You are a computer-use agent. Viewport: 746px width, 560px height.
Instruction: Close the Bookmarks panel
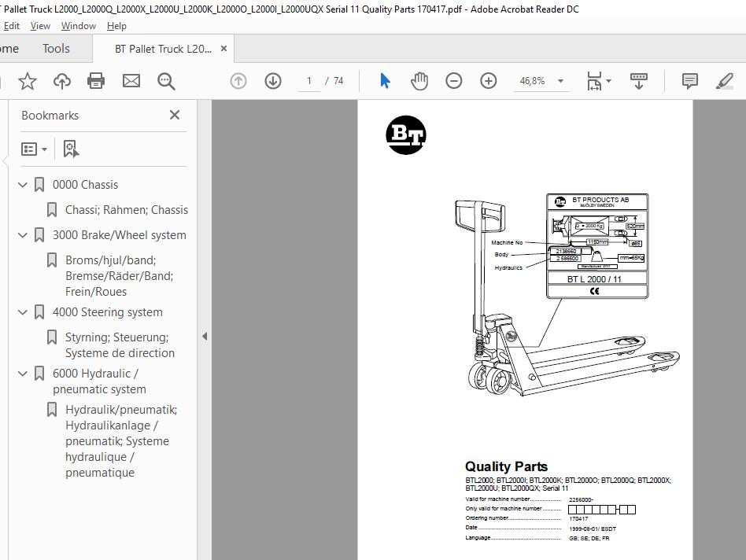[175, 115]
